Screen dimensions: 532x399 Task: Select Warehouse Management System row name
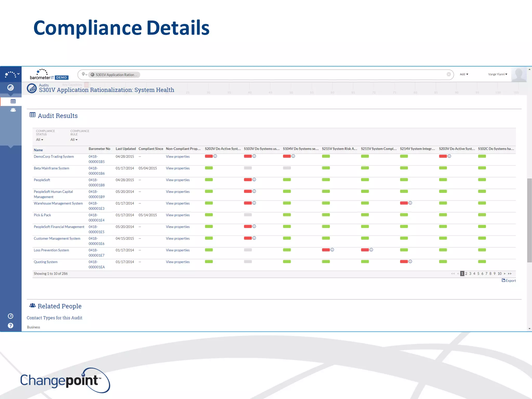pos(58,203)
